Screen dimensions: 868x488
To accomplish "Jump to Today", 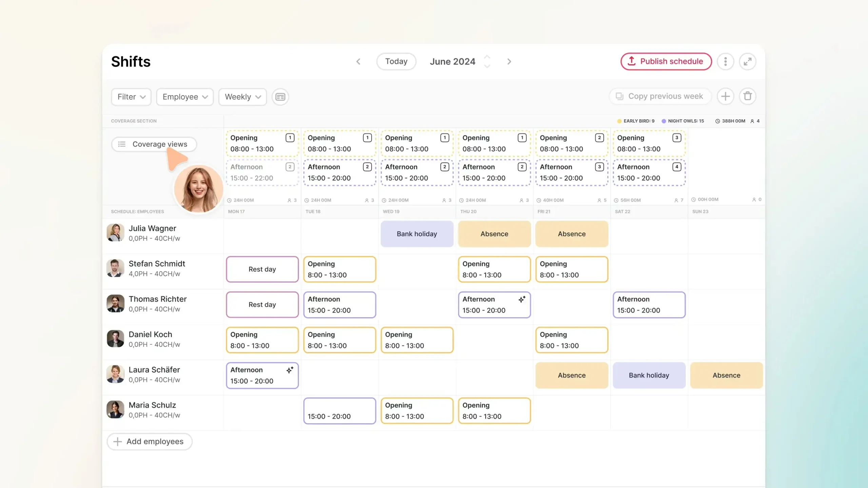I will (x=396, y=61).
